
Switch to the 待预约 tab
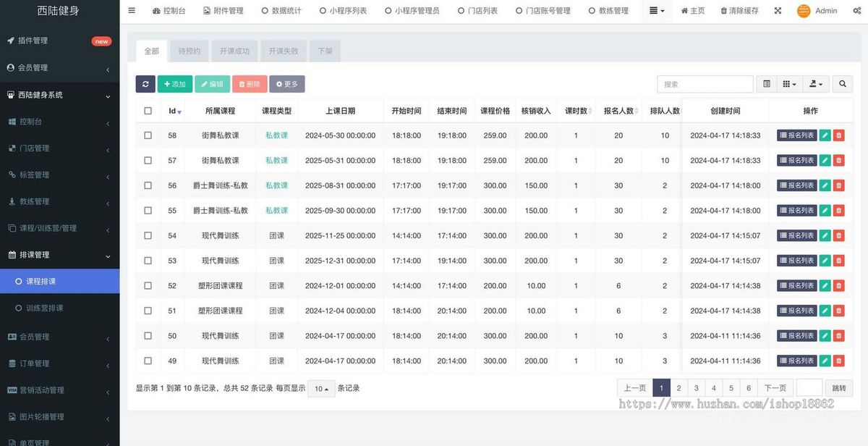(x=188, y=51)
